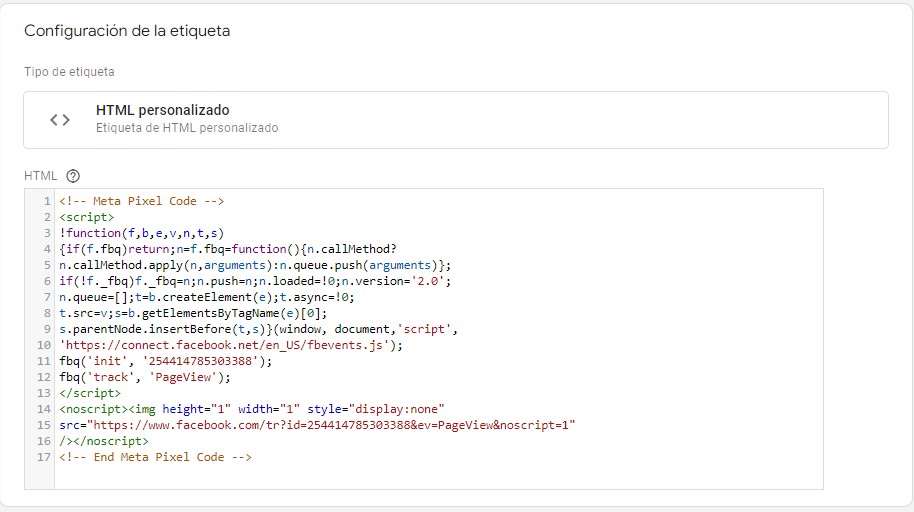
Task: Click the fbevents.js URL on line 10
Action: tap(224, 345)
